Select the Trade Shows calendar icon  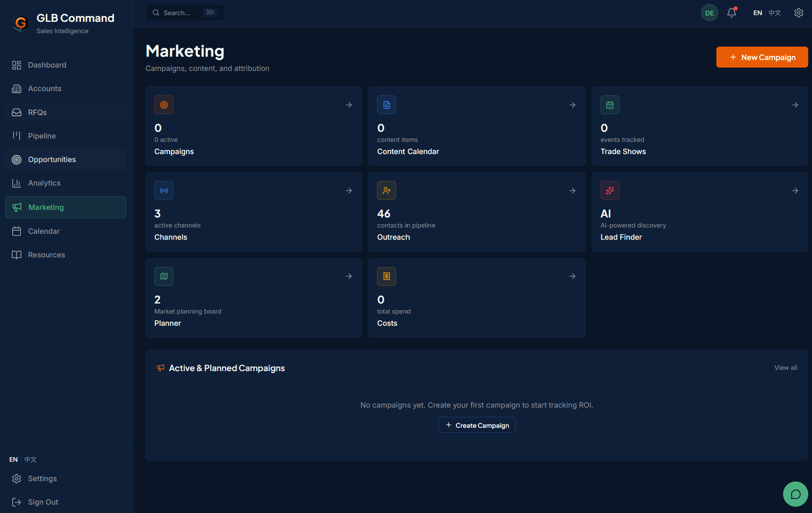coord(610,105)
